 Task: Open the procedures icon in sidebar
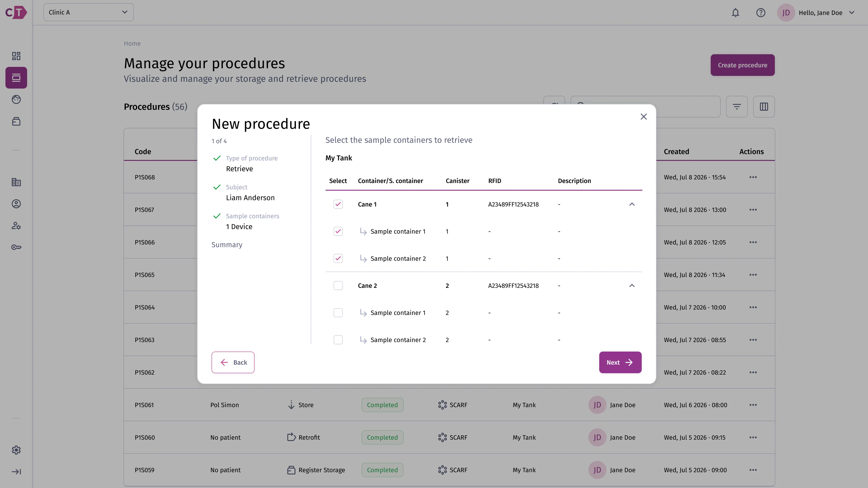pos(16,78)
